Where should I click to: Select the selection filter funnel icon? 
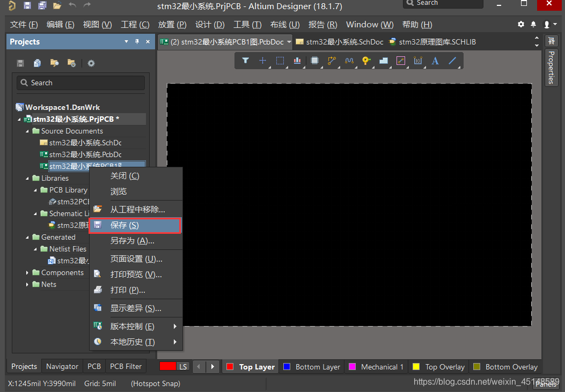pos(245,61)
